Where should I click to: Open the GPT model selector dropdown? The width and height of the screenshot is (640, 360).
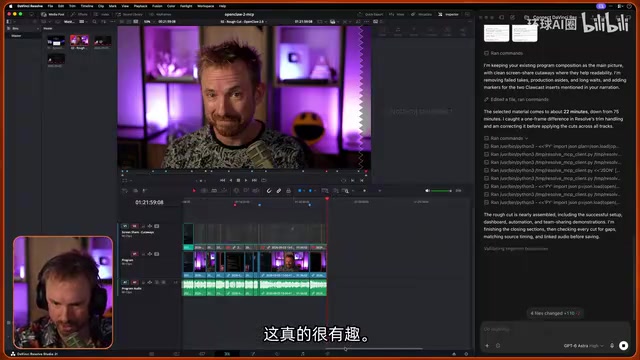pyautogui.click(x=583, y=346)
